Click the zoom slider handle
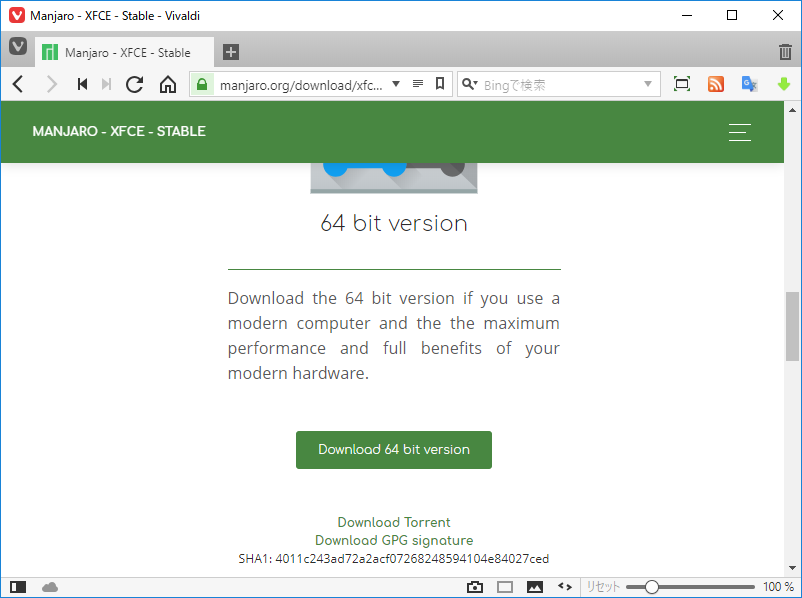Viewport: 802px width, 598px height. coord(652,587)
